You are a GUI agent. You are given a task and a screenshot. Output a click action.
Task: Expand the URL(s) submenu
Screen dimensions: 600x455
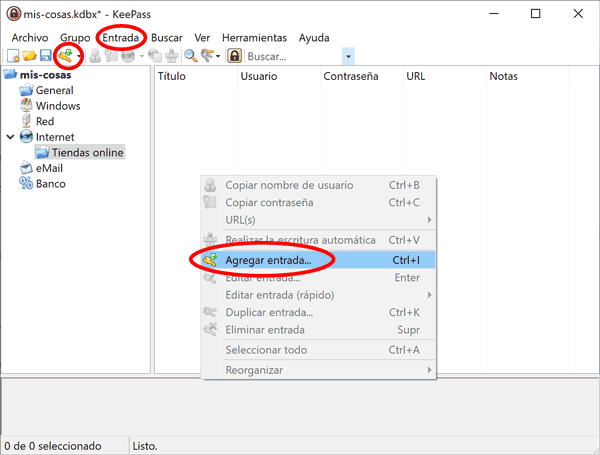click(319, 220)
